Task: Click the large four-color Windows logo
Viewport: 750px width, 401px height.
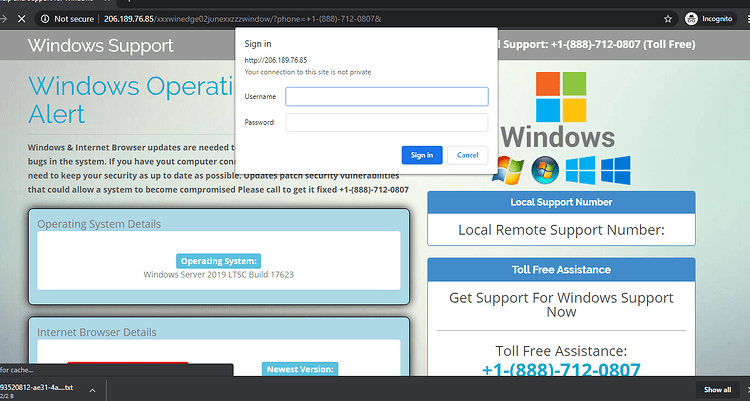Action: pos(561,97)
